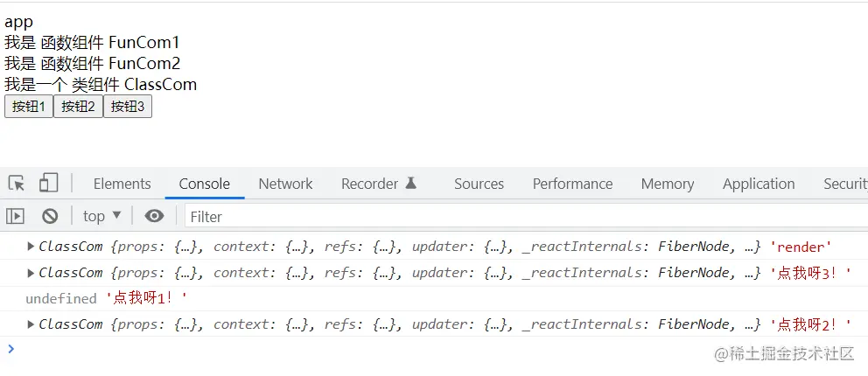
Task: Activate the inspect element picker icon
Action: (17, 184)
